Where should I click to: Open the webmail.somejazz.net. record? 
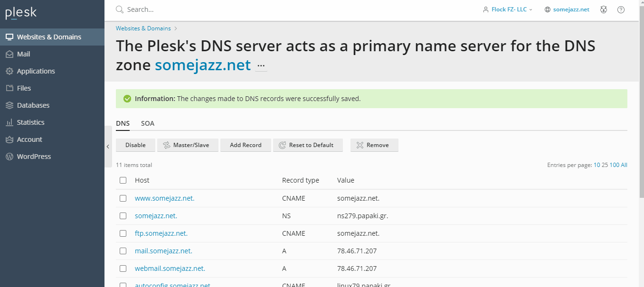(x=170, y=268)
